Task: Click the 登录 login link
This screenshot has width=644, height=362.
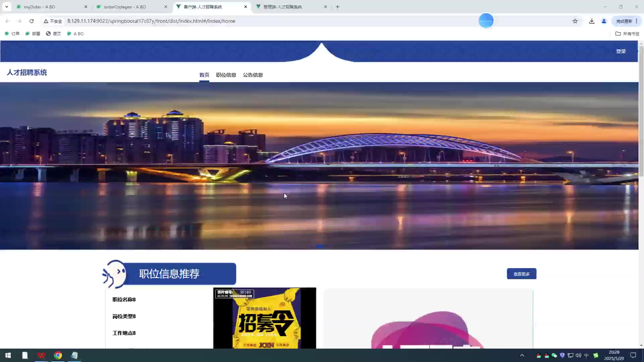Action: [621, 51]
